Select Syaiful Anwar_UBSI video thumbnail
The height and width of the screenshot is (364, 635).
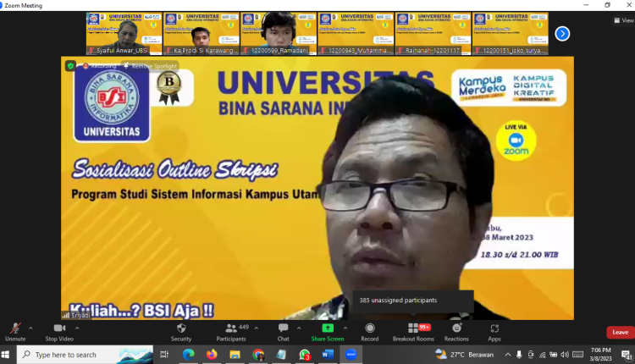point(124,34)
